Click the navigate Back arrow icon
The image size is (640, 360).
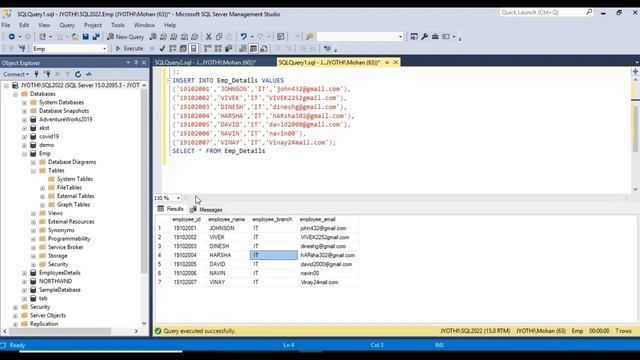11,37
